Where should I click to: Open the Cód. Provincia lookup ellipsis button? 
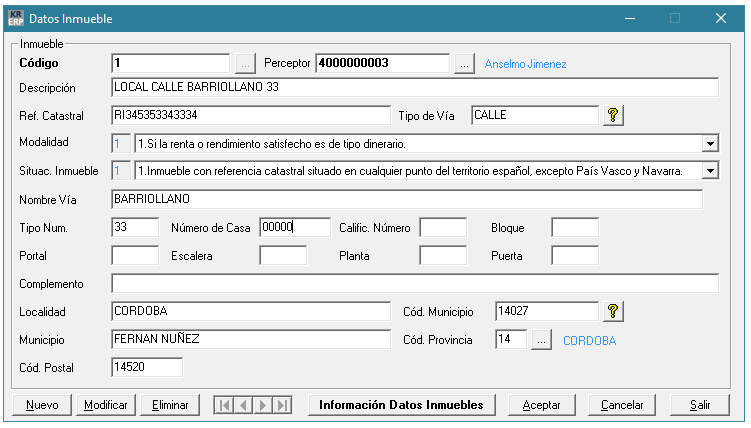click(541, 340)
